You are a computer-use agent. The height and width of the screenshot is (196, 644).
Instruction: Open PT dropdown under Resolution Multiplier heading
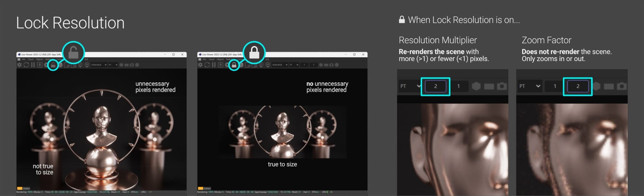tap(410, 86)
